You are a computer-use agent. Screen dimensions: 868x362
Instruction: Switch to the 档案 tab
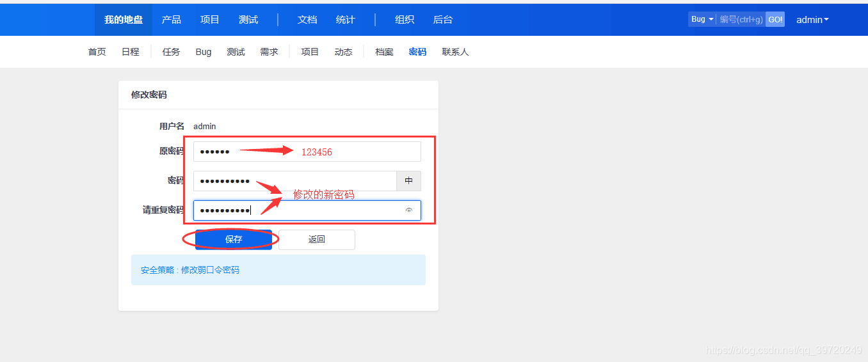pos(385,52)
